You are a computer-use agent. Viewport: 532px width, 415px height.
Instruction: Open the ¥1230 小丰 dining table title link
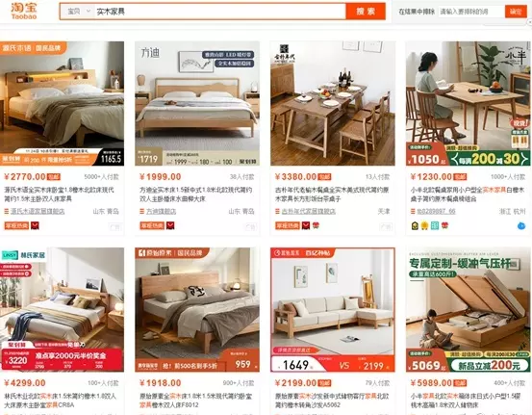click(468, 195)
